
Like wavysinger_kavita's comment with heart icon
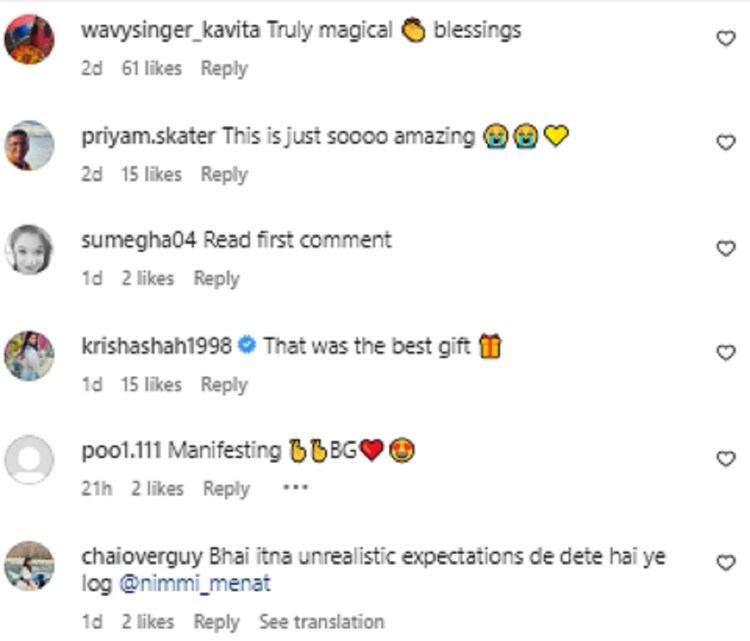(727, 39)
